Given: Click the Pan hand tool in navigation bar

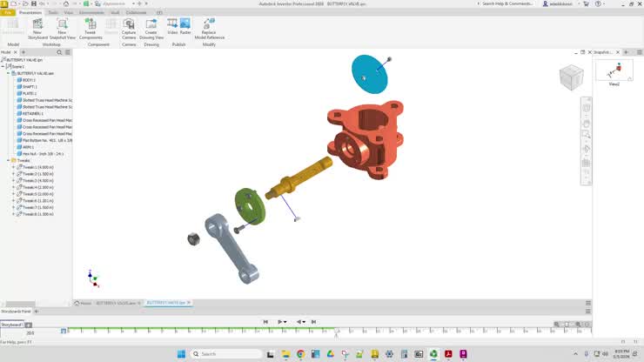Looking at the screenshot, I should click(x=586, y=124).
